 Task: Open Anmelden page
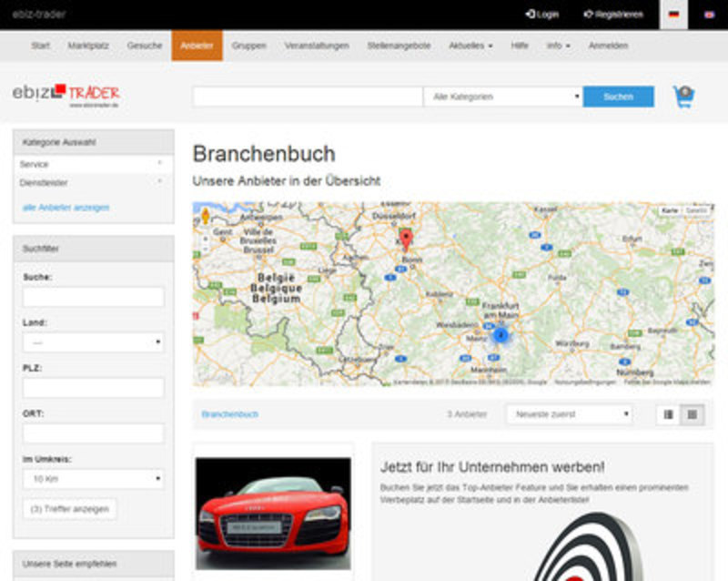click(608, 46)
